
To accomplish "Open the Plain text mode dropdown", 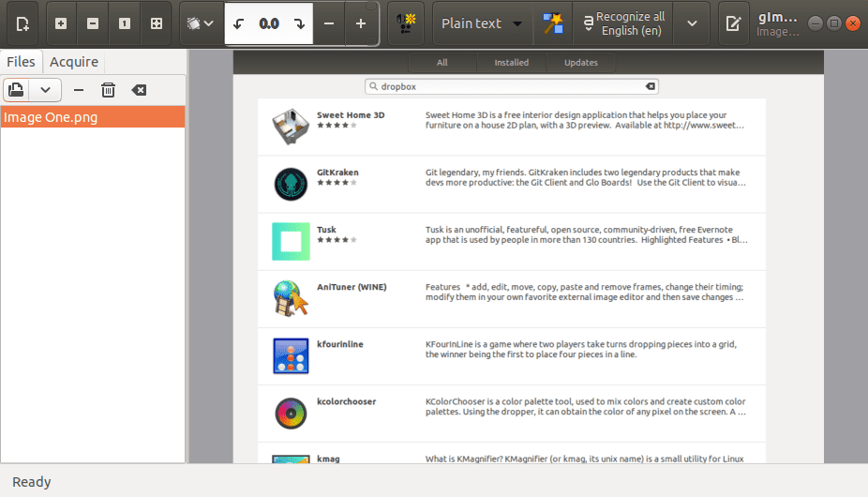I will tap(483, 23).
